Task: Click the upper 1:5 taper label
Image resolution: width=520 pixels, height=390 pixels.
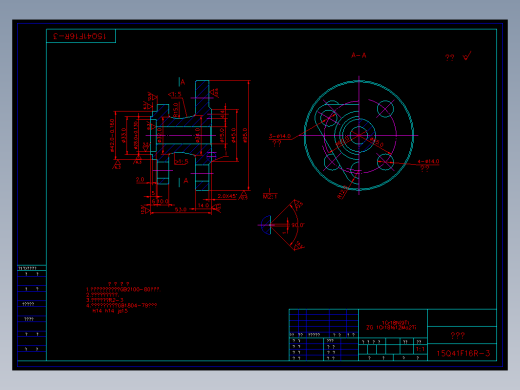Action: pos(175,95)
